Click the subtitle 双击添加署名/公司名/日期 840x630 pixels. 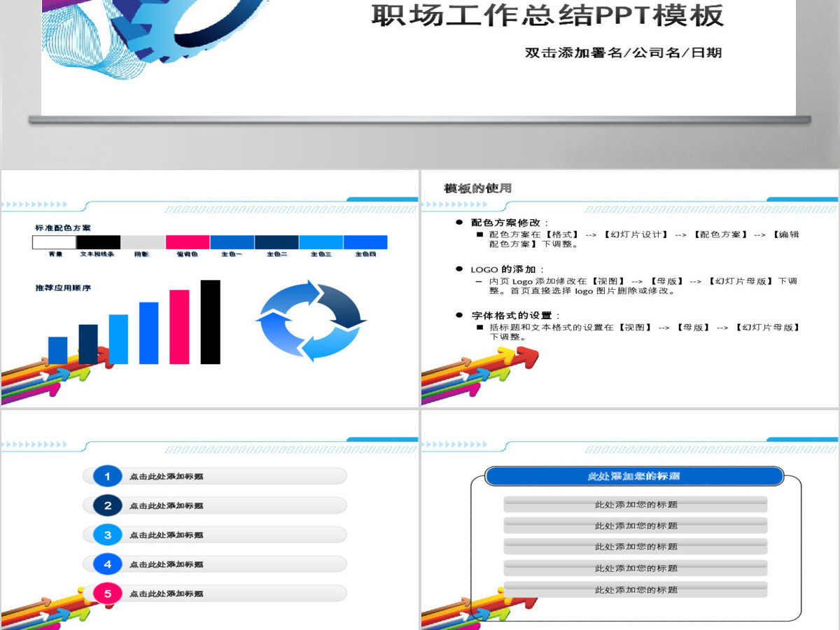[623, 52]
